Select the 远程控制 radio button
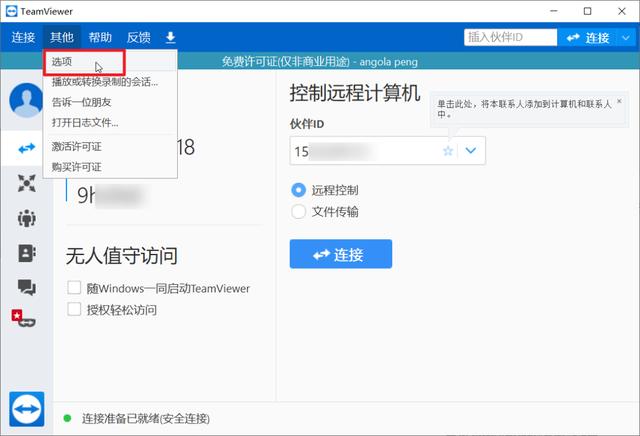 click(x=298, y=190)
